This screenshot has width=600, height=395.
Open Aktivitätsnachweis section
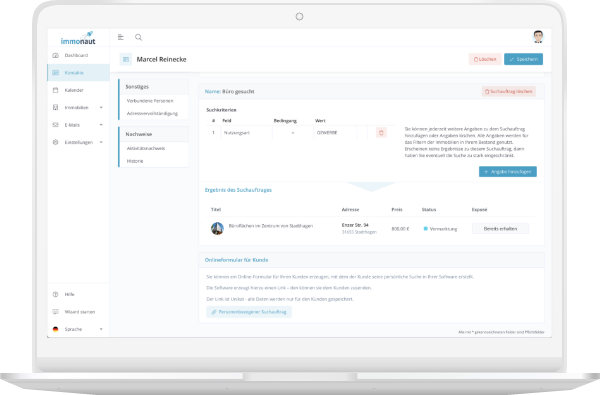pyautogui.click(x=146, y=148)
